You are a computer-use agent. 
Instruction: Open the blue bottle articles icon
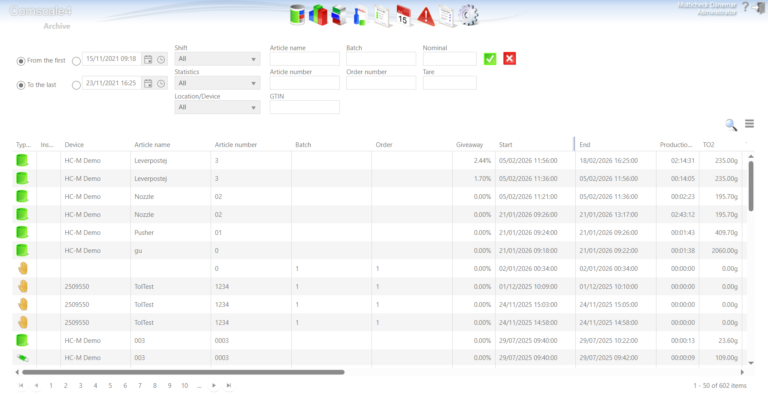coord(360,16)
